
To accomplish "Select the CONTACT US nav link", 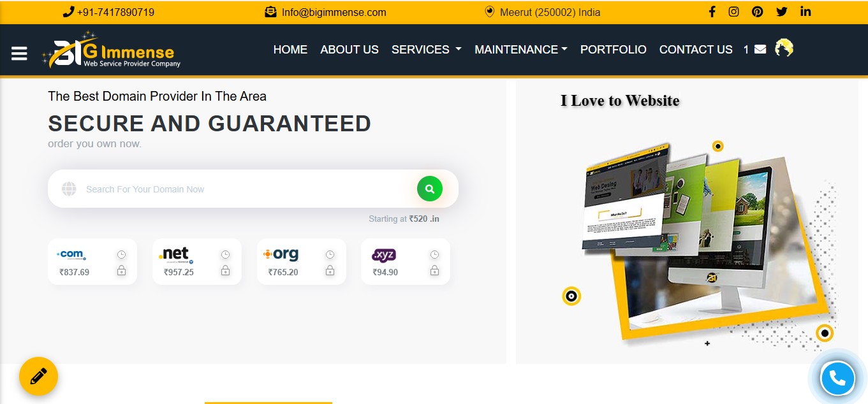I will pos(696,50).
